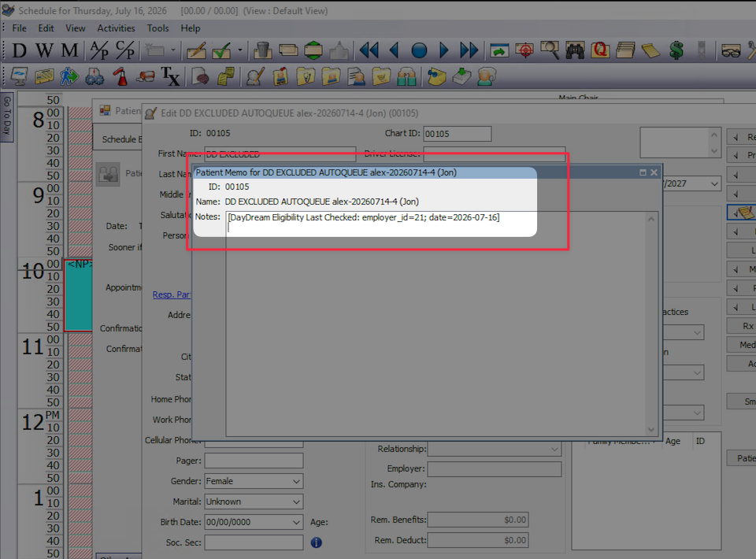This screenshot has width=756, height=559.
Task: Click the Chart ID field
Action: click(x=457, y=134)
